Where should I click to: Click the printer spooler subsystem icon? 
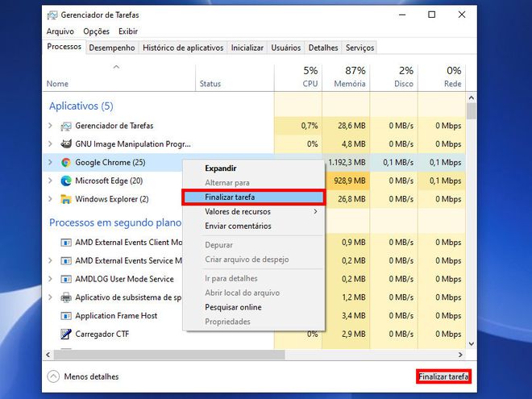[66, 297]
